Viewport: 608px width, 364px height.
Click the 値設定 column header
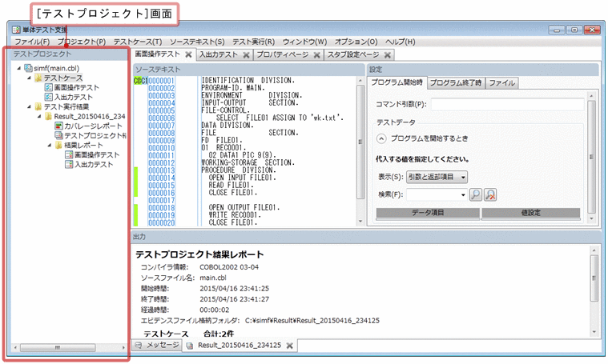pyautogui.click(x=531, y=213)
